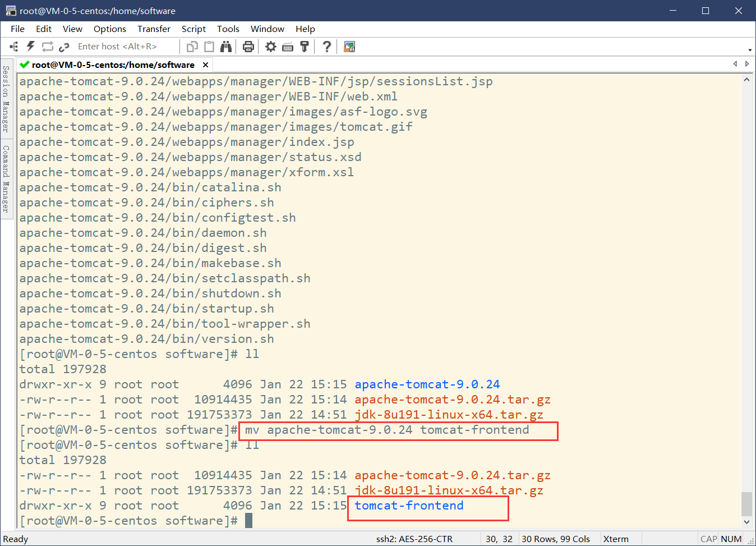Click the Copy toolbar icon
The height and width of the screenshot is (546, 756).
tap(192, 47)
